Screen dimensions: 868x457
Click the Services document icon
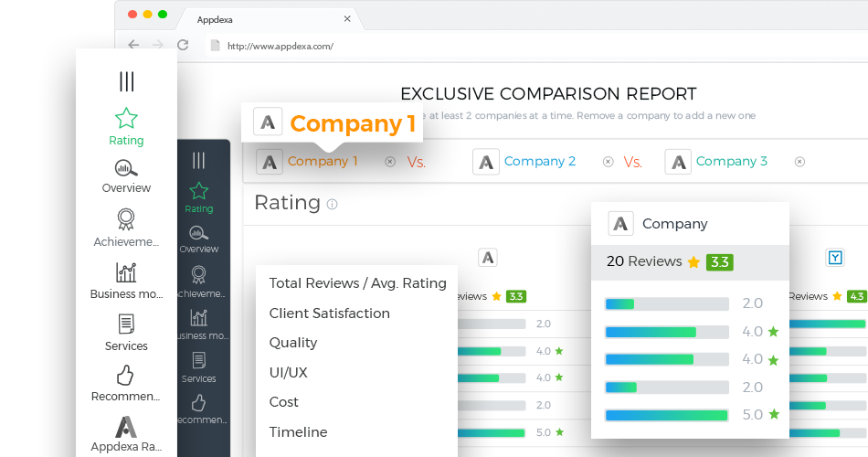126,324
